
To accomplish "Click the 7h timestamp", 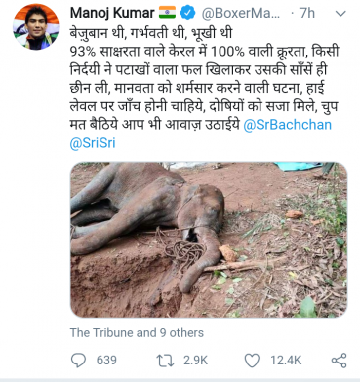I will point(307,13).
